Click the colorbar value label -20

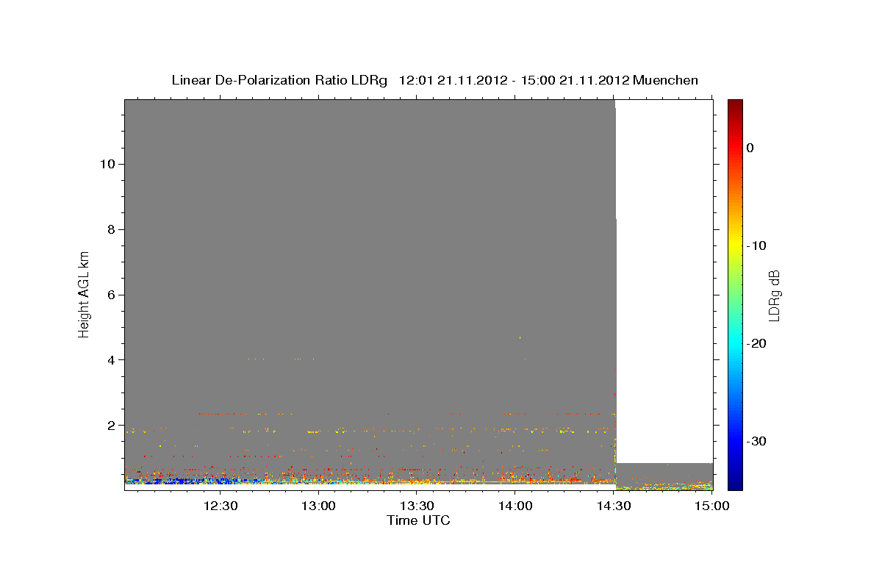pos(758,343)
